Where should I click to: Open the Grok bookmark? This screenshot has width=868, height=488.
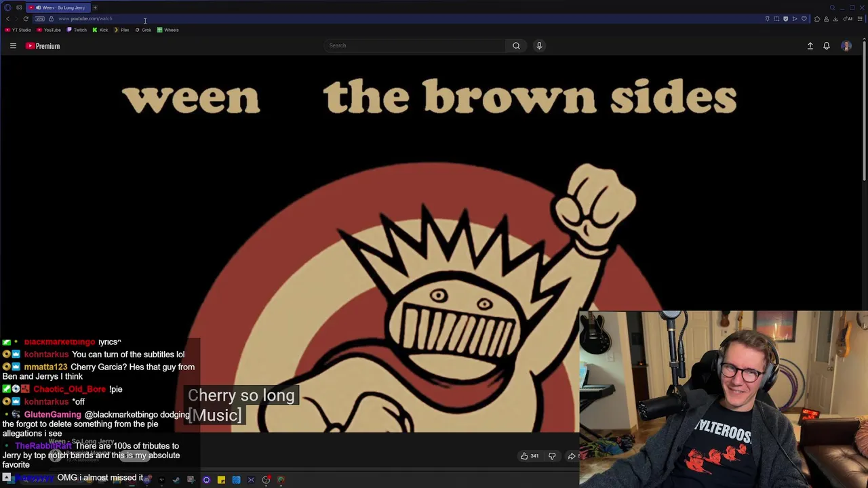pyautogui.click(x=143, y=30)
